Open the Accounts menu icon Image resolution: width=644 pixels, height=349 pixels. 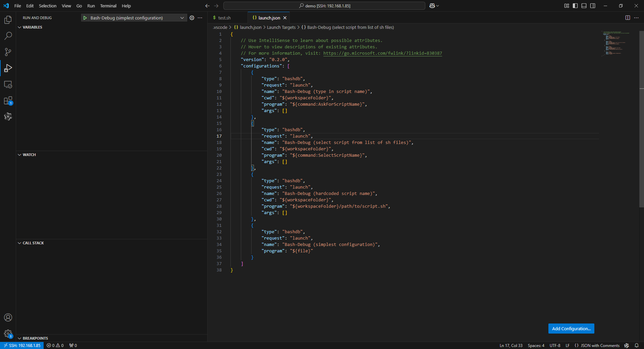click(x=8, y=317)
